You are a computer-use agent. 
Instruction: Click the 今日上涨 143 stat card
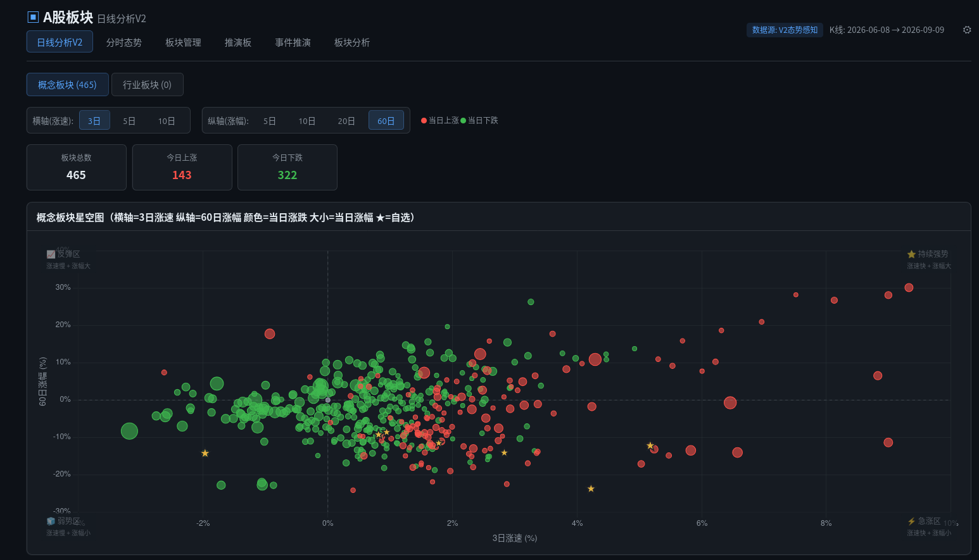(182, 167)
